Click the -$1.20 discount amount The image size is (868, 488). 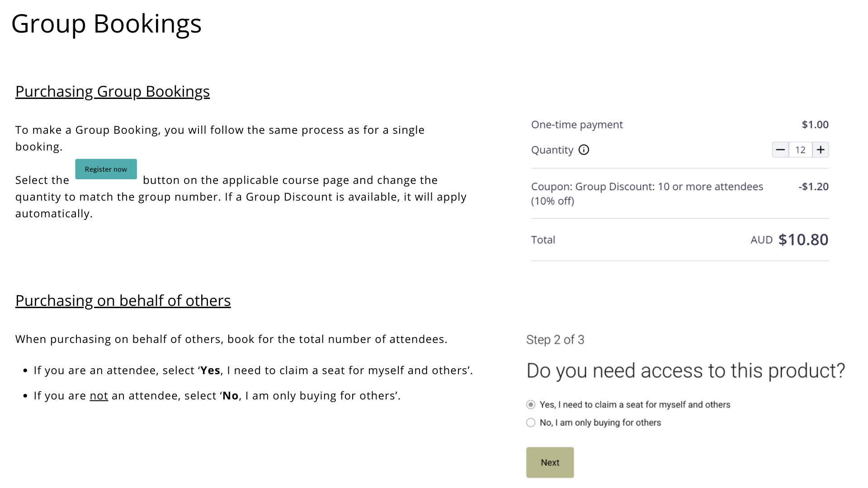pyautogui.click(x=813, y=187)
